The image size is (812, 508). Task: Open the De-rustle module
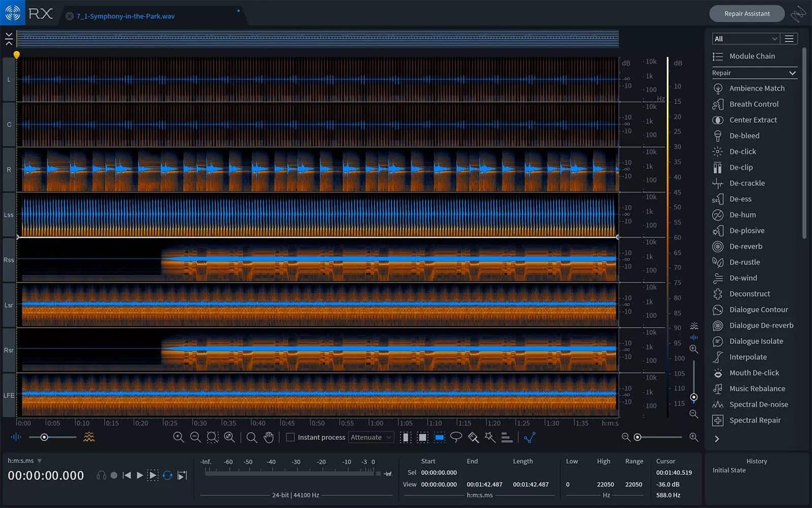(736, 262)
